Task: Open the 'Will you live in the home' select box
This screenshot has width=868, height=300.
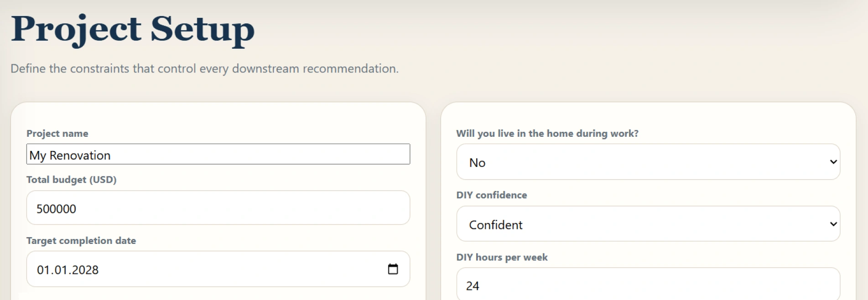Action: click(x=648, y=162)
